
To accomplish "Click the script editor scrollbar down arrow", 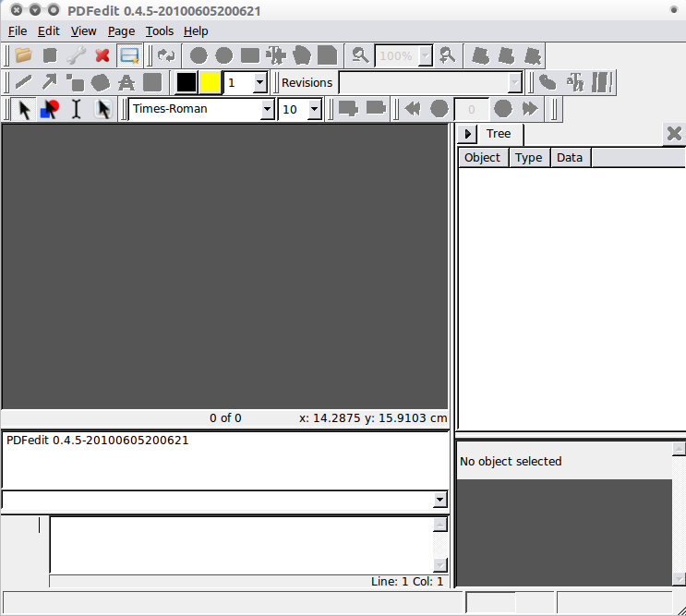I will click(440, 565).
